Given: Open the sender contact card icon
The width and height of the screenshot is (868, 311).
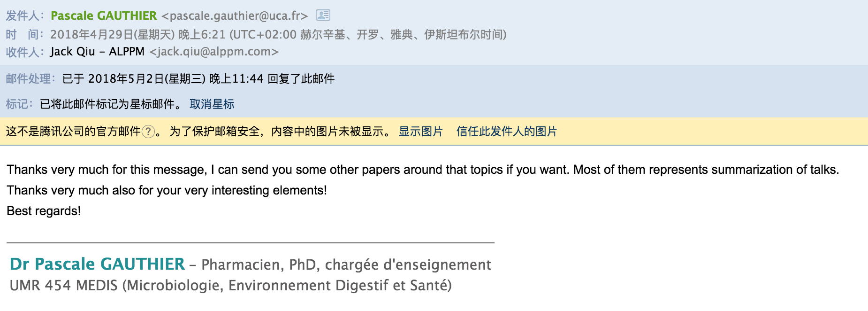Looking at the screenshot, I should tap(323, 16).
